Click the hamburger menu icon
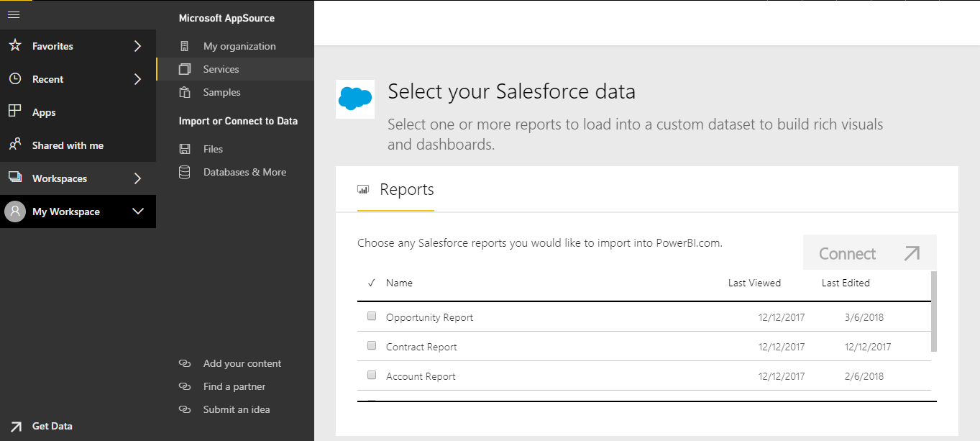 coord(13,14)
